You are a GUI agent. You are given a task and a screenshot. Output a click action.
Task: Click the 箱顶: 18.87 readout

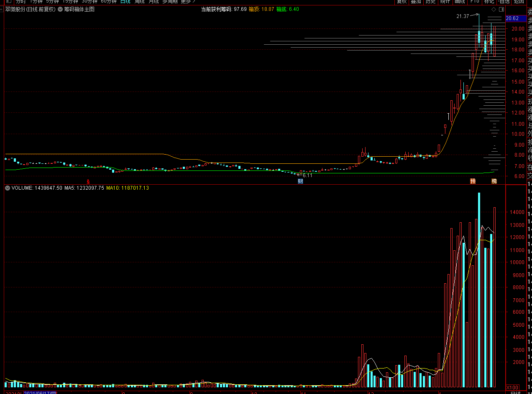click(261, 9)
